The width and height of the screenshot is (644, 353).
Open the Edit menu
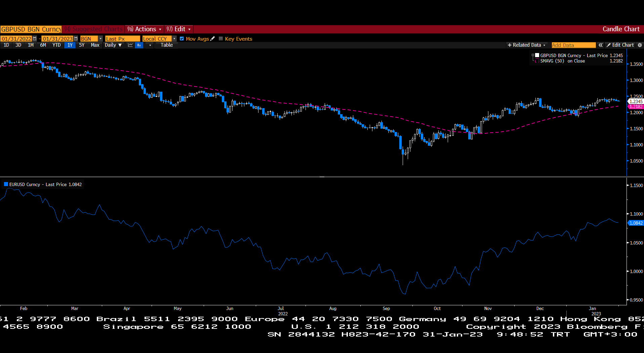pos(179,29)
